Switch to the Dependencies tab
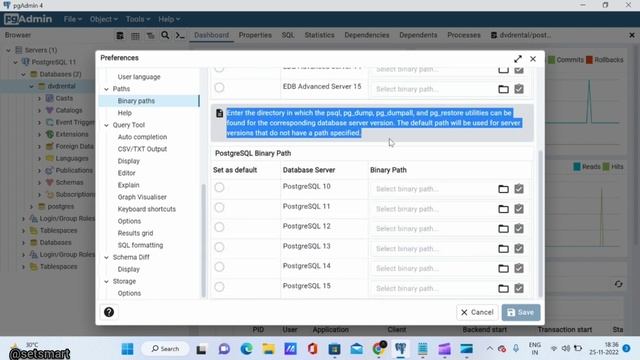 tap(367, 35)
